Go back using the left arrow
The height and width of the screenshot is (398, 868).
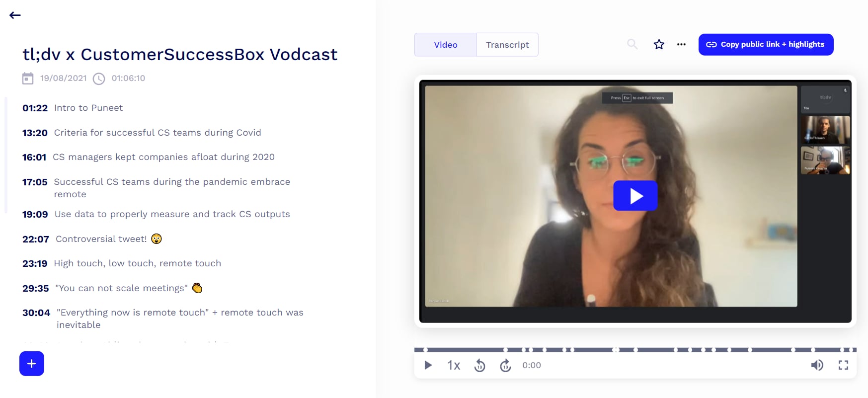15,15
